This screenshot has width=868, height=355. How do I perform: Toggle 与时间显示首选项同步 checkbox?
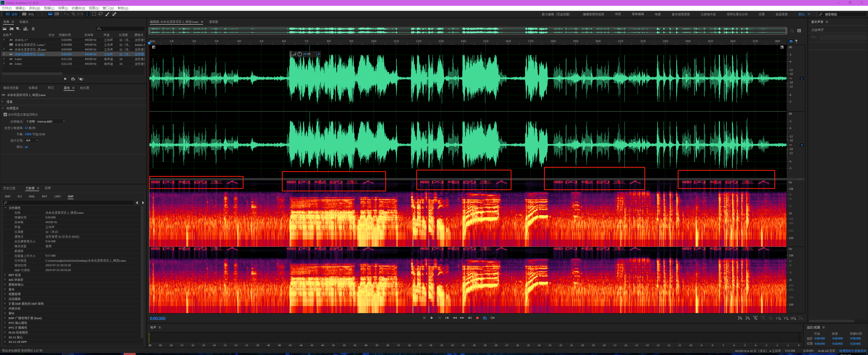tap(5, 114)
